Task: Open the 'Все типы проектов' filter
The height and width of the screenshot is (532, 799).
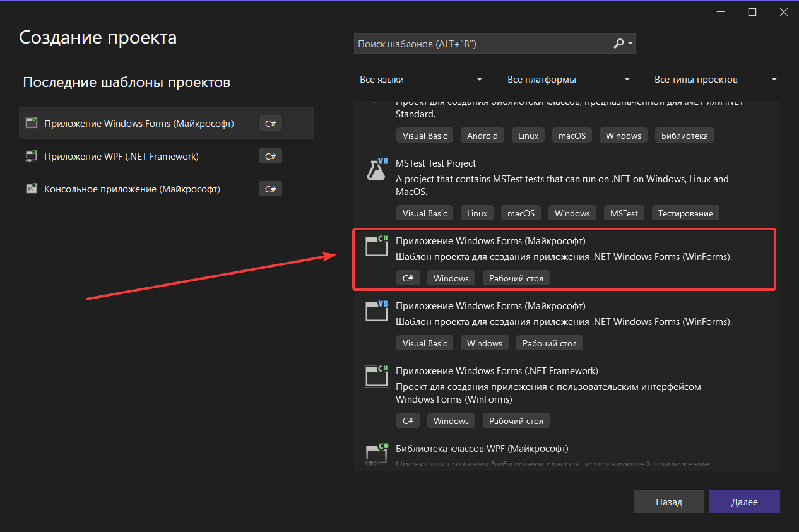Action: pyautogui.click(x=715, y=80)
